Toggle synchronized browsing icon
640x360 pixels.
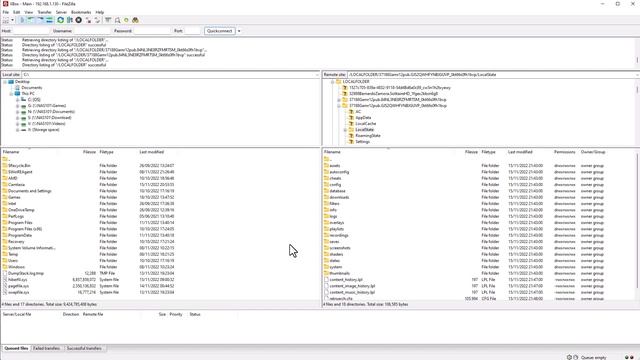click(x=126, y=20)
